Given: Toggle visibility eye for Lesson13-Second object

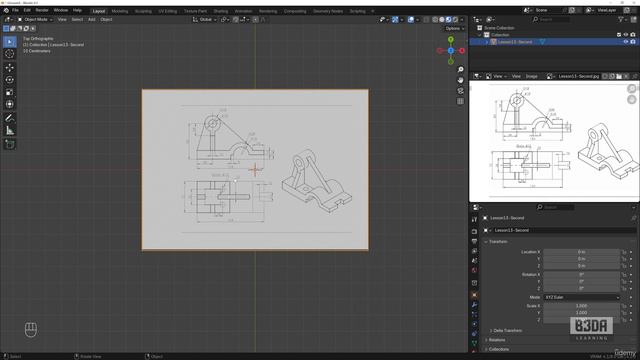Looking at the screenshot, I should [626, 42].
